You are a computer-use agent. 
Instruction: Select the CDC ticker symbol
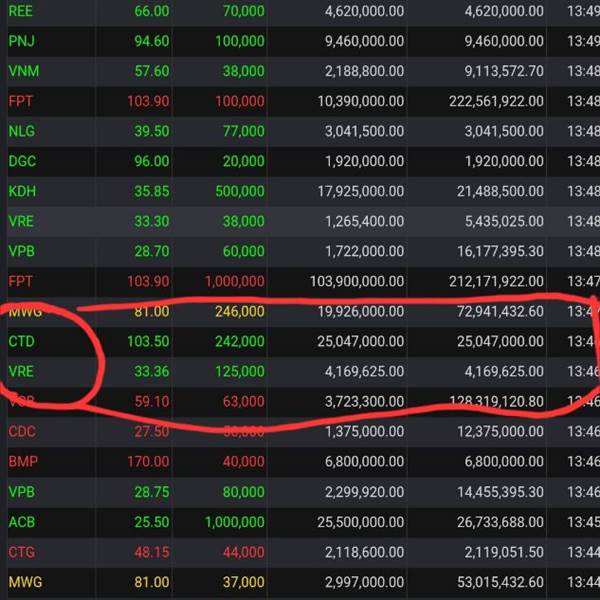tap(22, 432)
